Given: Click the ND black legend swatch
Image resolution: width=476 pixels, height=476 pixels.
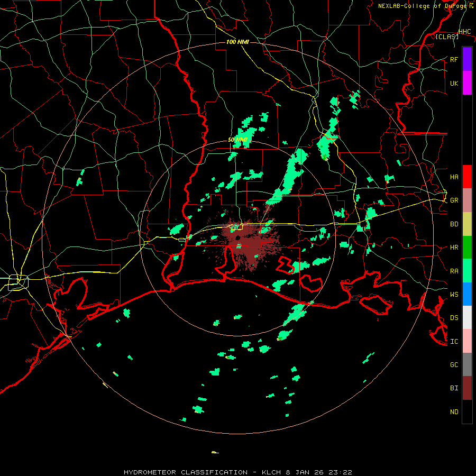Looking at the screenshot, I should [467, 411].
